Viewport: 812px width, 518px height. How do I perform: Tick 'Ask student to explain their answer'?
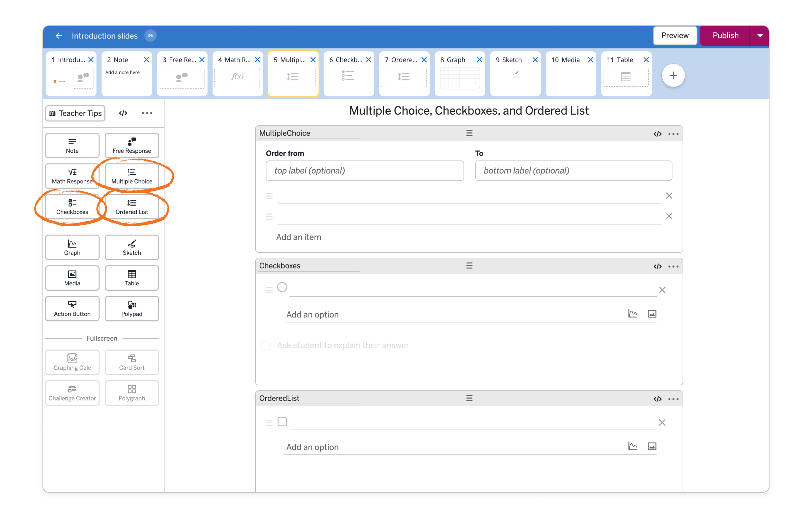click(x=266, y=345)
